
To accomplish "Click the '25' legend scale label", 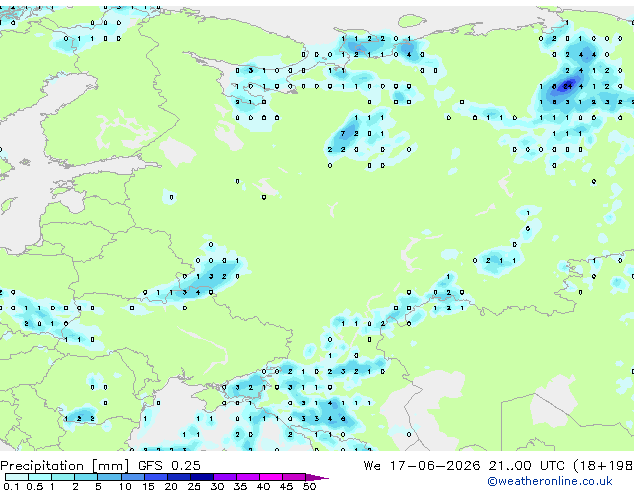I will tap(194, 486).
